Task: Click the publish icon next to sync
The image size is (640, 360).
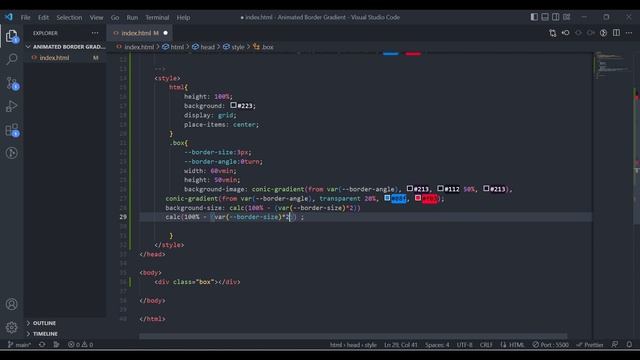Action: tap(56, 344)
